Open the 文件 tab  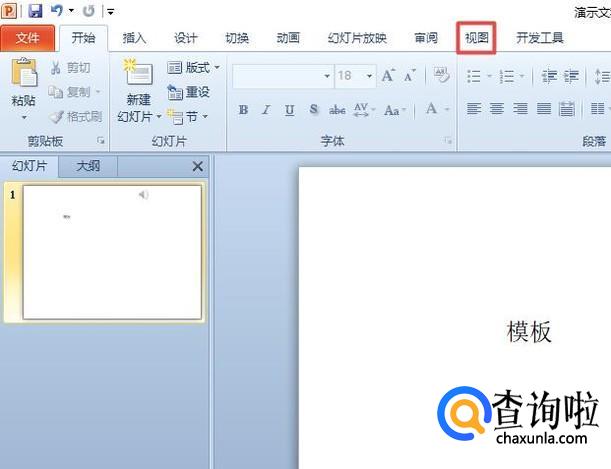[28, 38]
